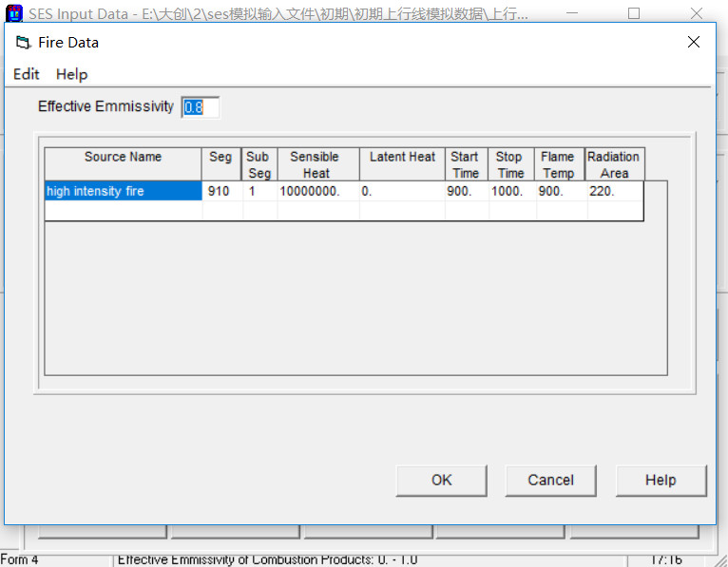Viewport: 728px width, 567px height.
Task: Select the Sub Seg cell containing 1
Action: pyautogui.click(x=260, y=191)
